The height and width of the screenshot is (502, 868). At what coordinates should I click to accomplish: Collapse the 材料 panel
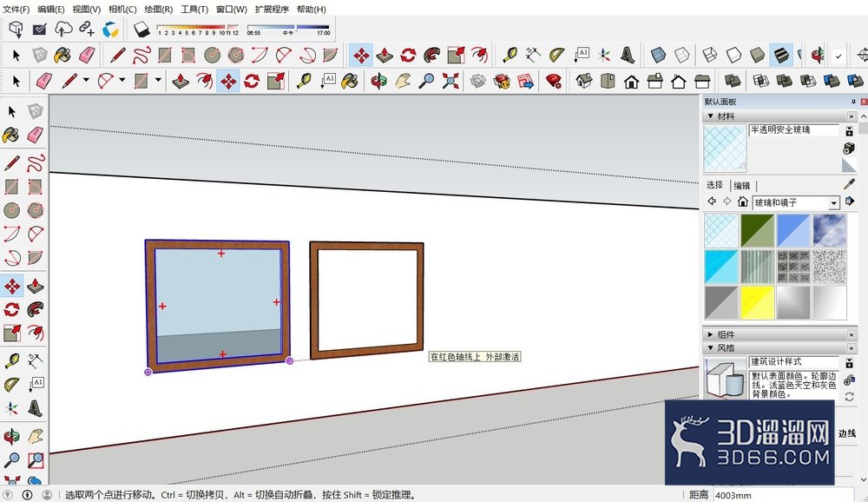(710, 116)
